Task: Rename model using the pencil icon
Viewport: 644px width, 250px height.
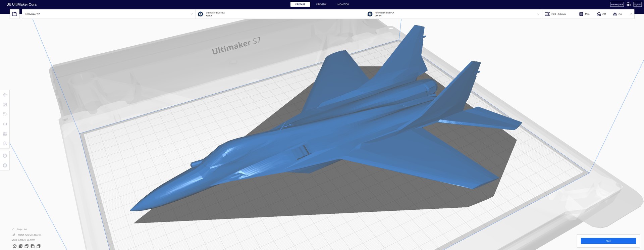Action: [14, 235]
